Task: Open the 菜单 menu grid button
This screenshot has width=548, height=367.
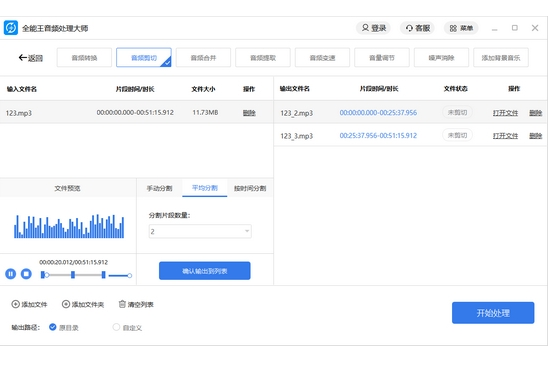Action: [461, 28]
